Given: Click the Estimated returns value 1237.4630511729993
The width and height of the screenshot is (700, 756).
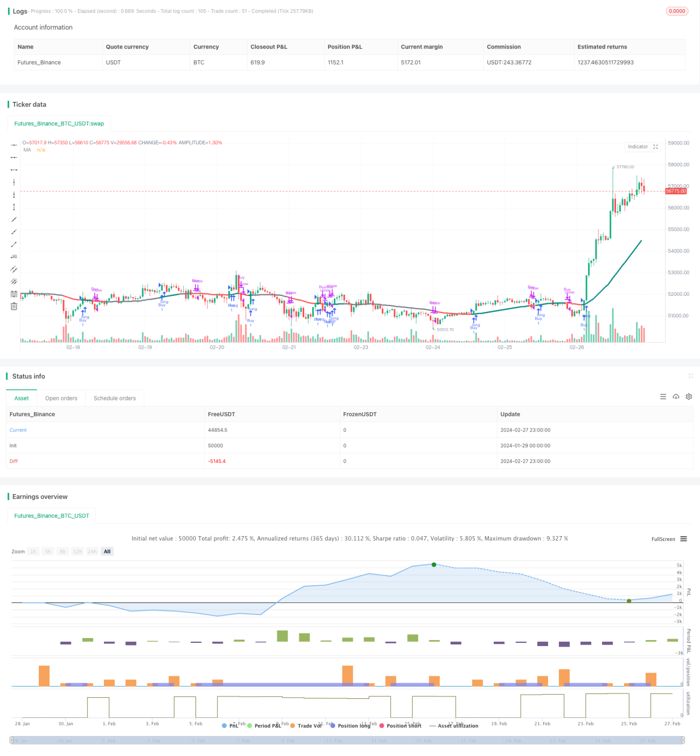Looking at the screenshot, I should 606,63.
